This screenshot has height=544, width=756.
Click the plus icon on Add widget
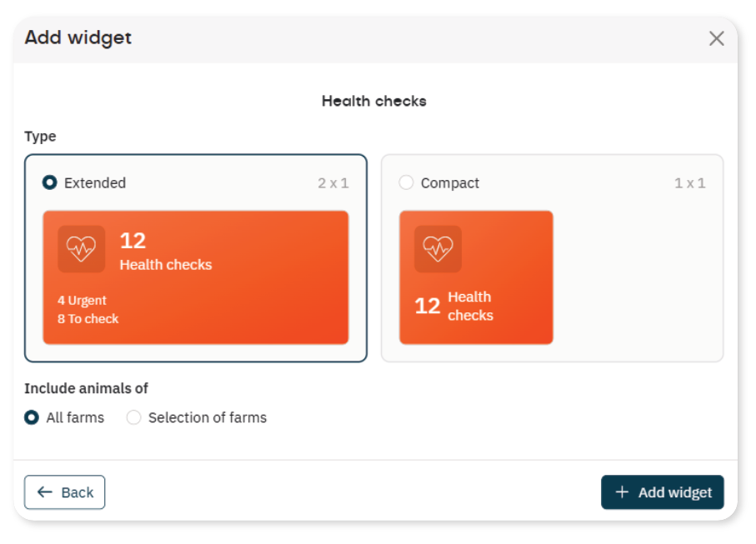coord(622,492)
